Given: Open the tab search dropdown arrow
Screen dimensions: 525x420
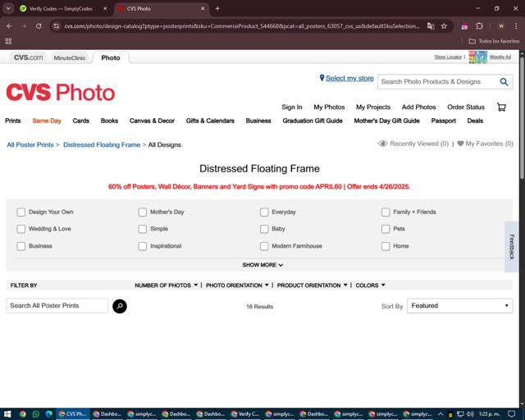Looking at the screenshot, I should (x=8, y=9).
